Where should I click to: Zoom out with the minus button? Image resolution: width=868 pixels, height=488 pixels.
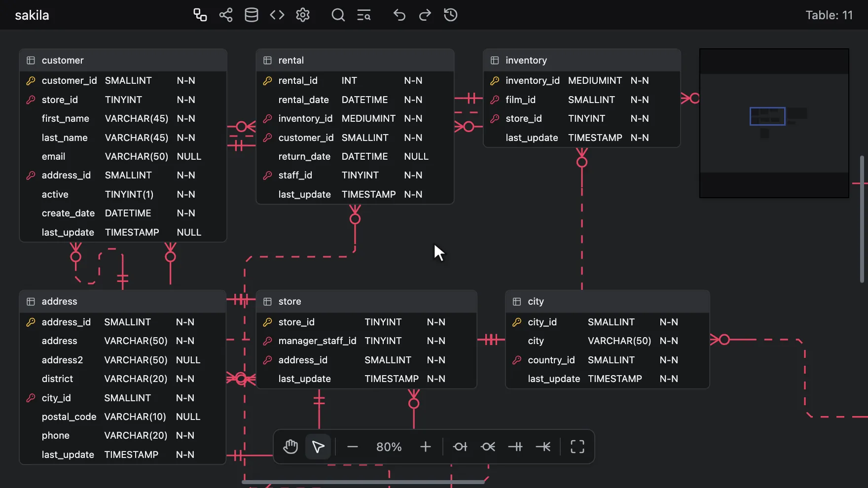click(x=352, y=447)
